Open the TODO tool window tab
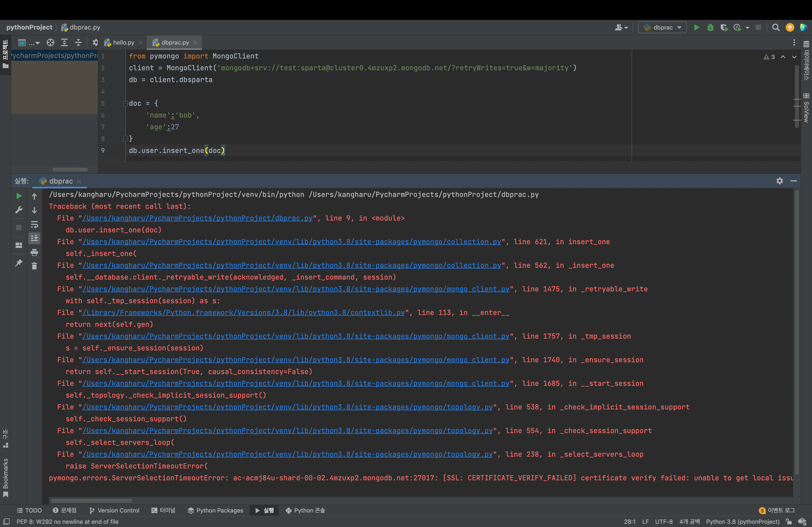812x527 pixels. click(x=29, y=510)
